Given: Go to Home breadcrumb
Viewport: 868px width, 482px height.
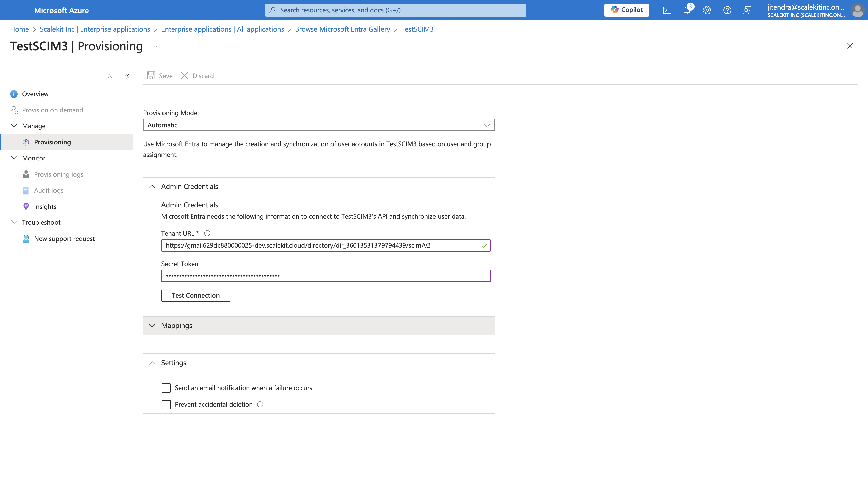Looking at the screenshot, I should point(20,29).
